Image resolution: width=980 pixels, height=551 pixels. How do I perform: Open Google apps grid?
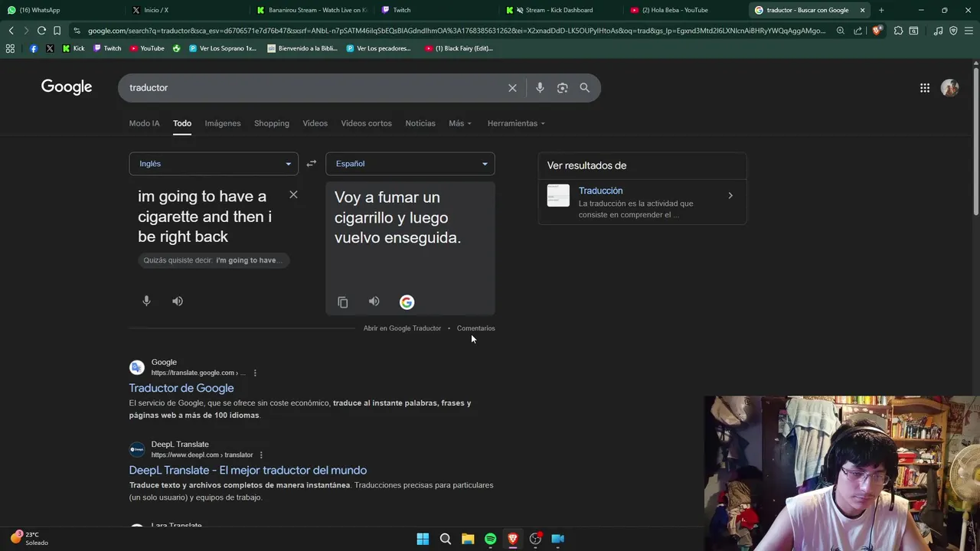[x=925, y=88]
